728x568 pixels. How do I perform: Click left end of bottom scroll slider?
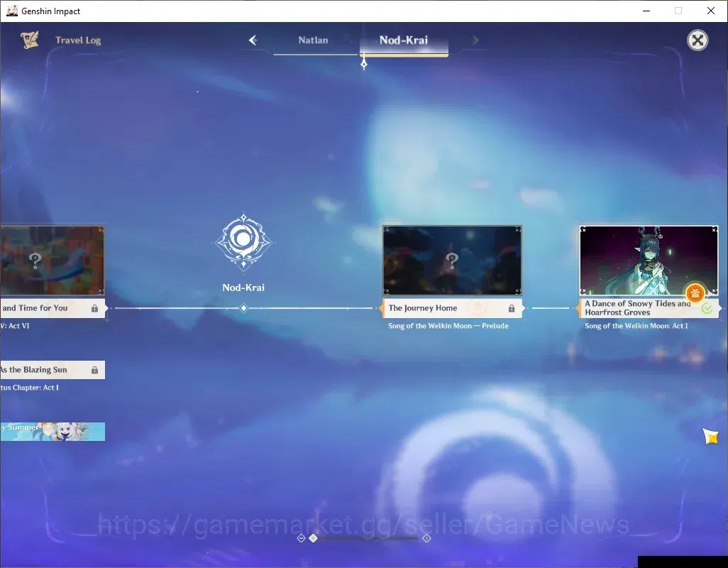pos(302,538)
